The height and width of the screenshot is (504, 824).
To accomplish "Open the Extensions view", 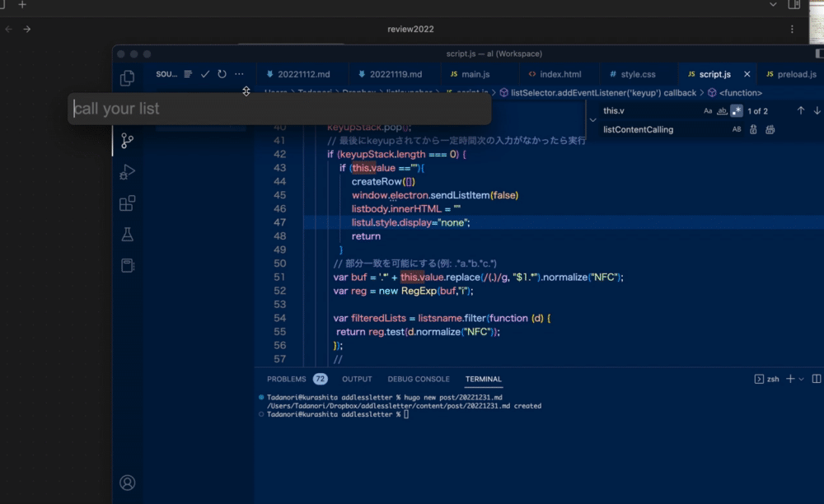I will tap(127, 204).
